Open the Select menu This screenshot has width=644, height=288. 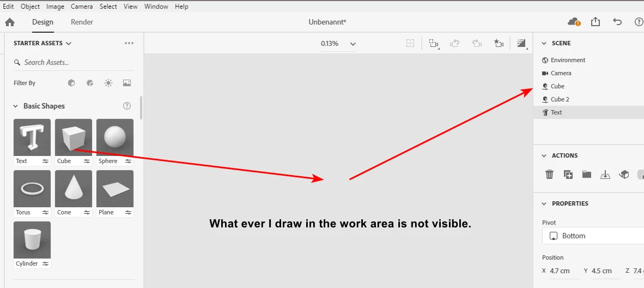click(x=108, y=7)
